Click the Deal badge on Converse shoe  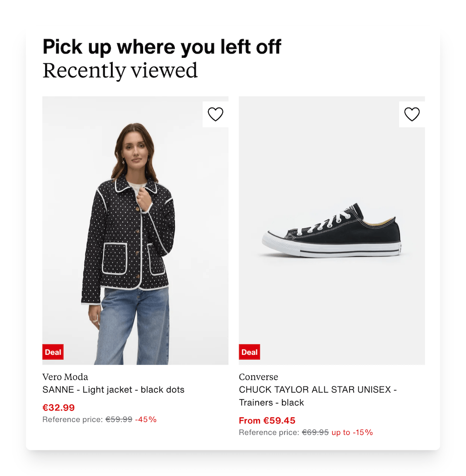(249, 352)
